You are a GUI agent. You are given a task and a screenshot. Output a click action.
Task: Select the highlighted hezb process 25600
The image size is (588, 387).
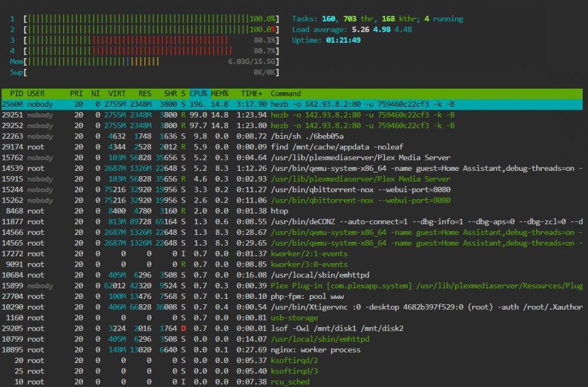pos(292,104)
